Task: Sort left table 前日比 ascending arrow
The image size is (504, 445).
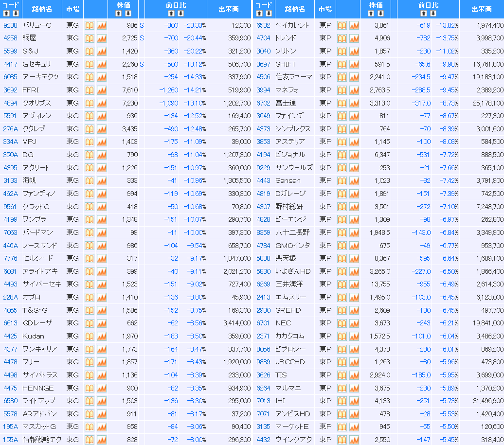Action: point(171,14)
